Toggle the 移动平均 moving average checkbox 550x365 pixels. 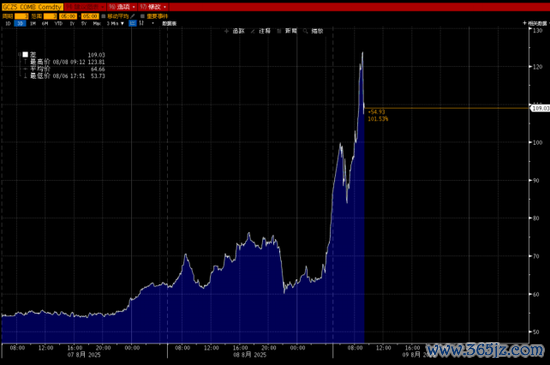click(103, 16)
